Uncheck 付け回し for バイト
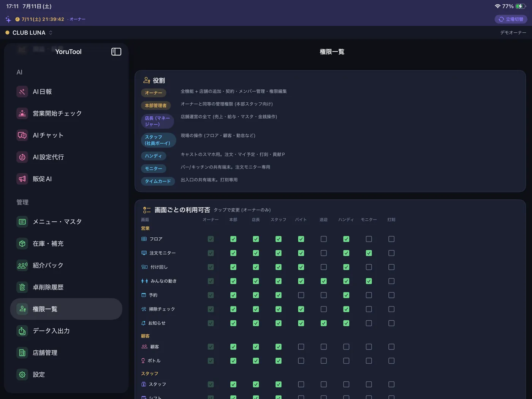Viewport: 532px width, 399px height. click(x=301, y=267)
